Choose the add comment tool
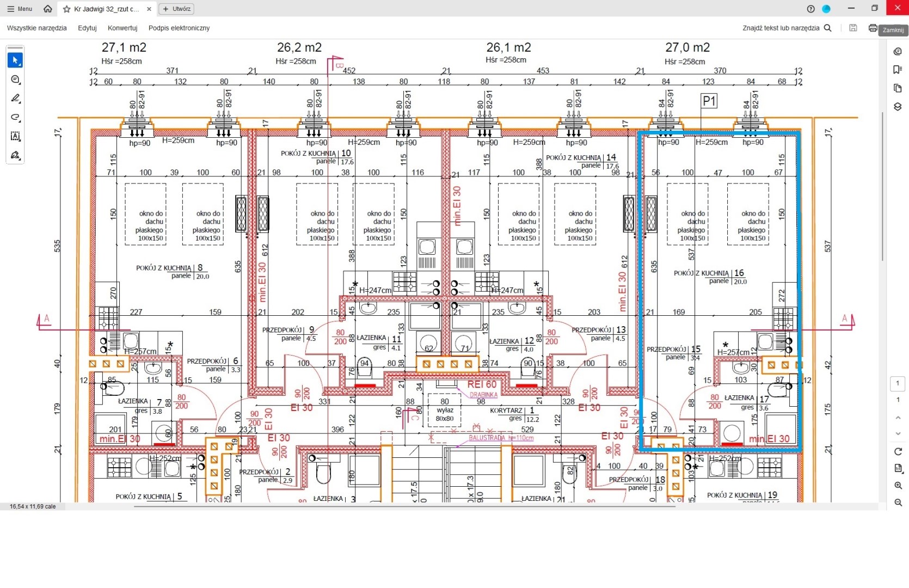Viewport: 909px width, 588px height. 15,79
